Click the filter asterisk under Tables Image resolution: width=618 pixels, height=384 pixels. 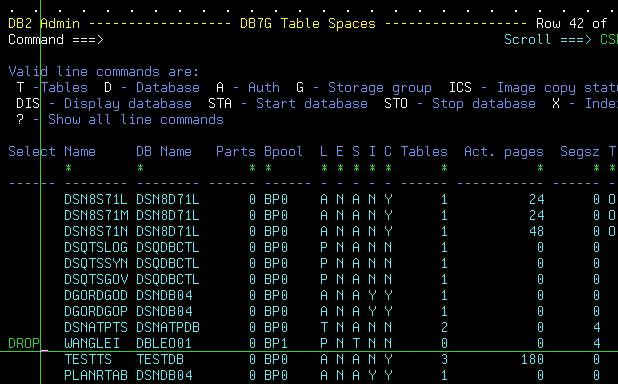pyautogui.click(x=444, y=168)
